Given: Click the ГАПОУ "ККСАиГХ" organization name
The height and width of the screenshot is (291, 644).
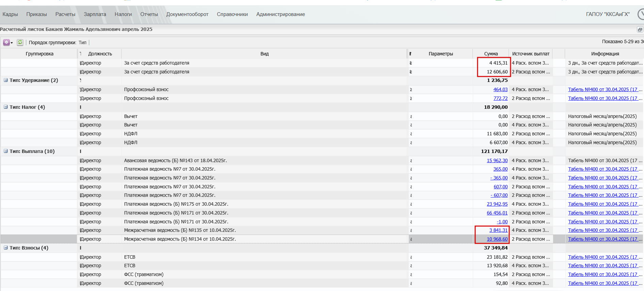Looking at the screenshot, I should click(x=608, y=14).
